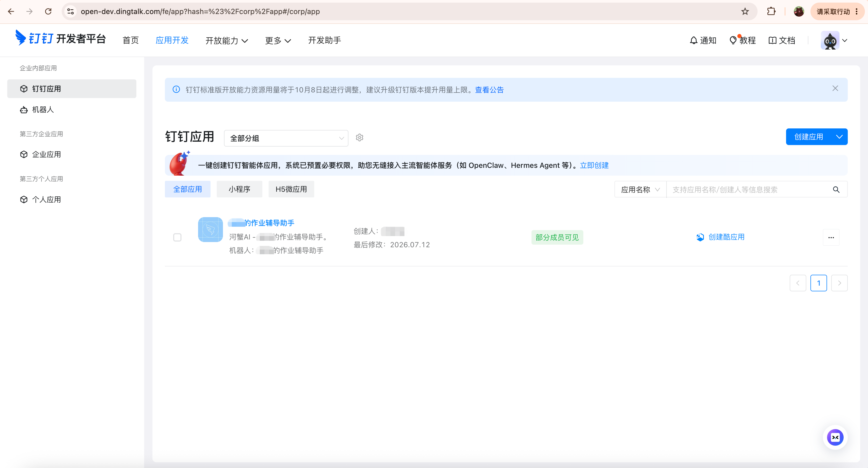This screenshot has width=868, height=468.
Task: Select the 全部应用 tab
Action: (187, 189)
